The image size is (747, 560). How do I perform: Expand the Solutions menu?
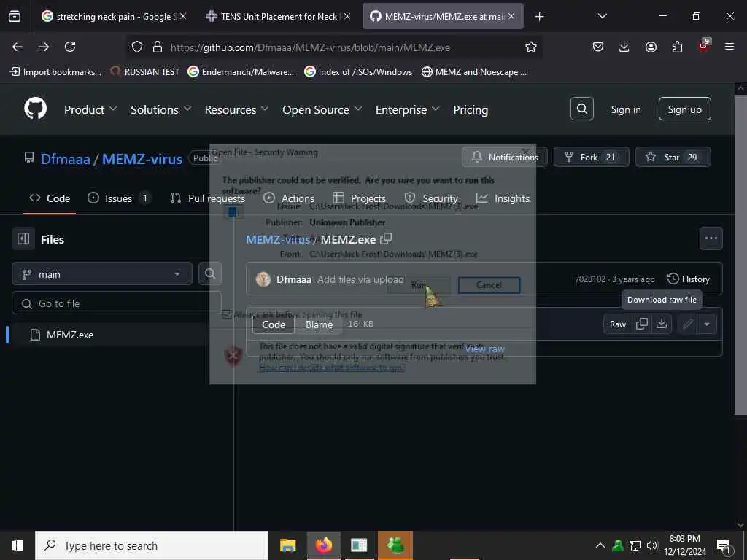tap(161, 109)
